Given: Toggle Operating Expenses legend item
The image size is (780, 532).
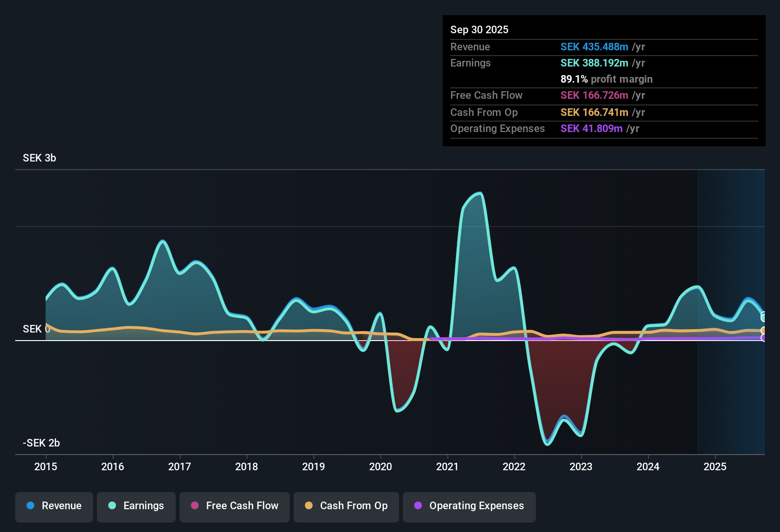Looking at the screenshot, I should click(469, 506).
